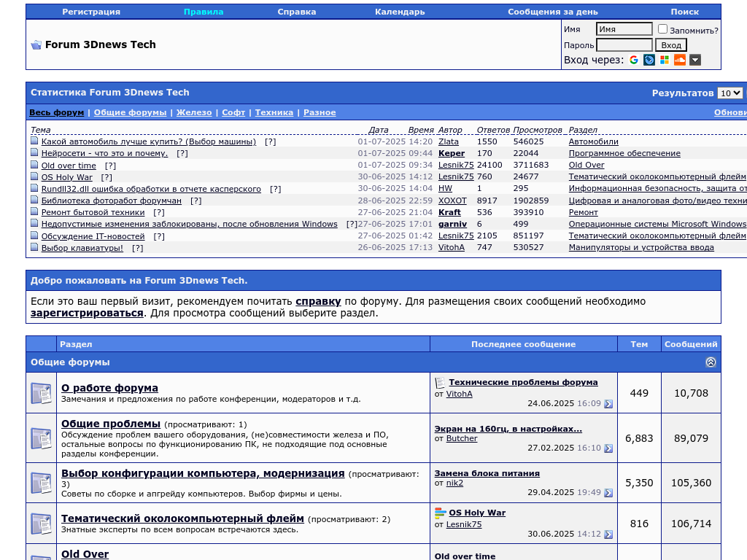Click the forum icon for О работе форума
This screenshot has width=747, height=560.
(x=41, y=393)
